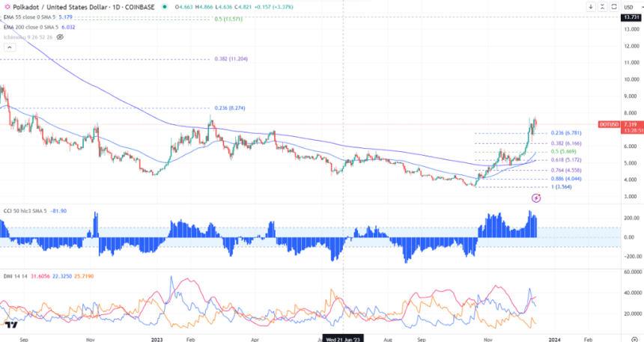Click the down arrow button near USD

(592, 6)
